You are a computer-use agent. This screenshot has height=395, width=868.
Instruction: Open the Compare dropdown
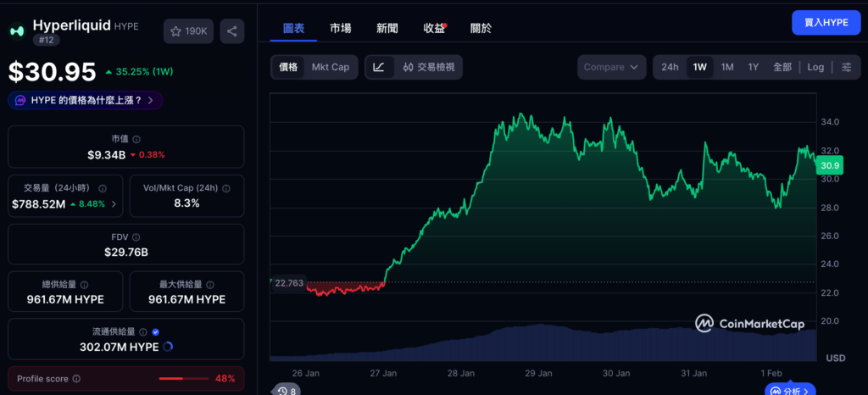point(612,68)
